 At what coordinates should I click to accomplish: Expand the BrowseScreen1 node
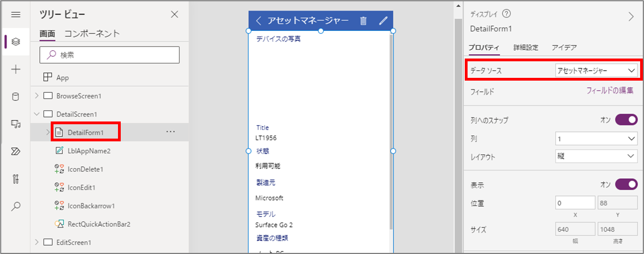tap(36, 96)
